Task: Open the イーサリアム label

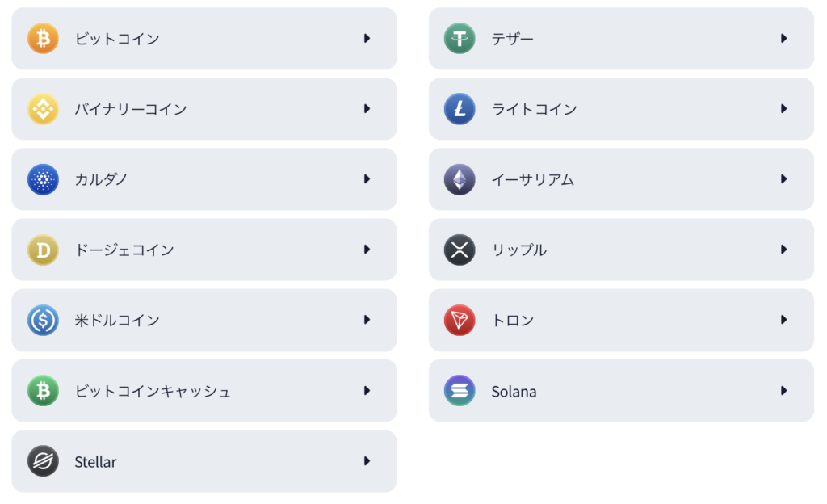Action: click(533, 180)
